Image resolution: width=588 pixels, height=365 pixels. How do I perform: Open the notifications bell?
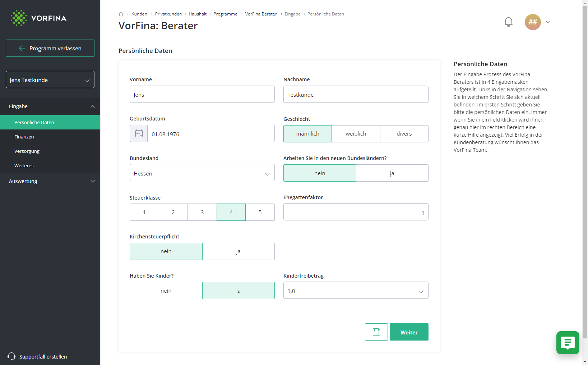[508, 22]
